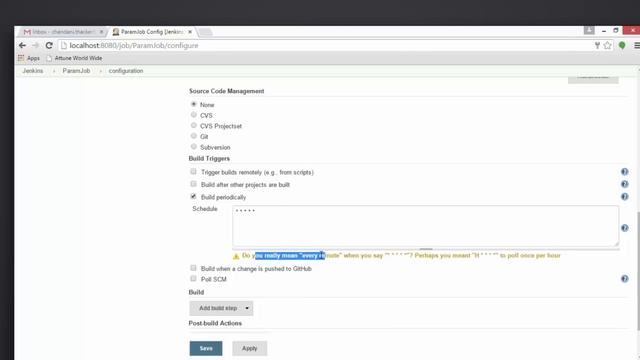Open a new browser tab
Image resolution: width=640 pixels, height=360 pixels.
click(x=205, y=32)
